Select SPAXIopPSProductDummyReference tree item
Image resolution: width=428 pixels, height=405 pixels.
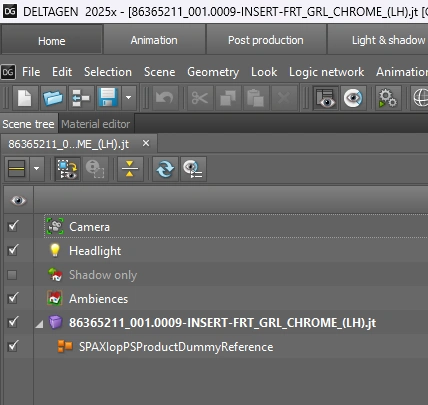(176, 347)
